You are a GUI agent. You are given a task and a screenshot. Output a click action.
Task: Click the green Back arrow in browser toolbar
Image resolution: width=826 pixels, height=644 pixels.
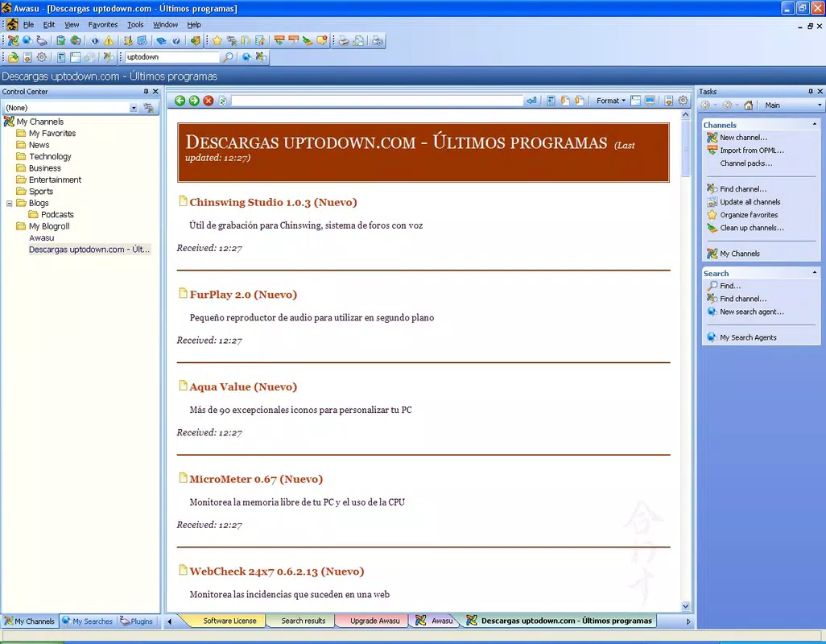click(x=180, y=101)
